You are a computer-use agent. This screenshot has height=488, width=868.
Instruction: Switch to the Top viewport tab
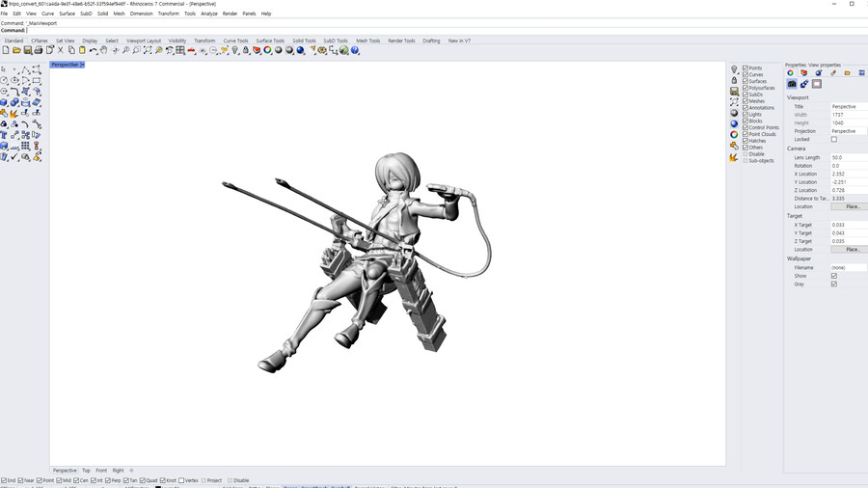click(x=86, y=471)
